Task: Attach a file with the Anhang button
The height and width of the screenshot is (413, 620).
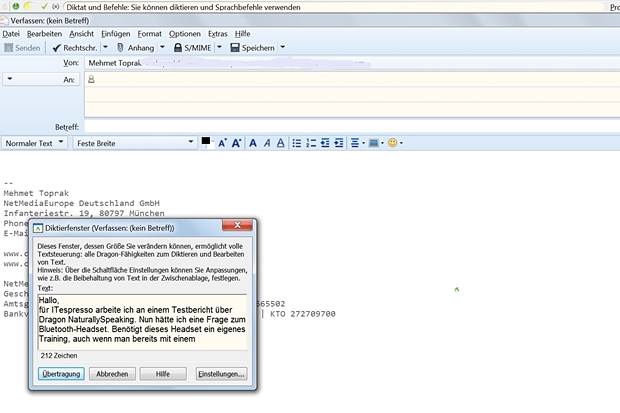Action: coord(136,48)
